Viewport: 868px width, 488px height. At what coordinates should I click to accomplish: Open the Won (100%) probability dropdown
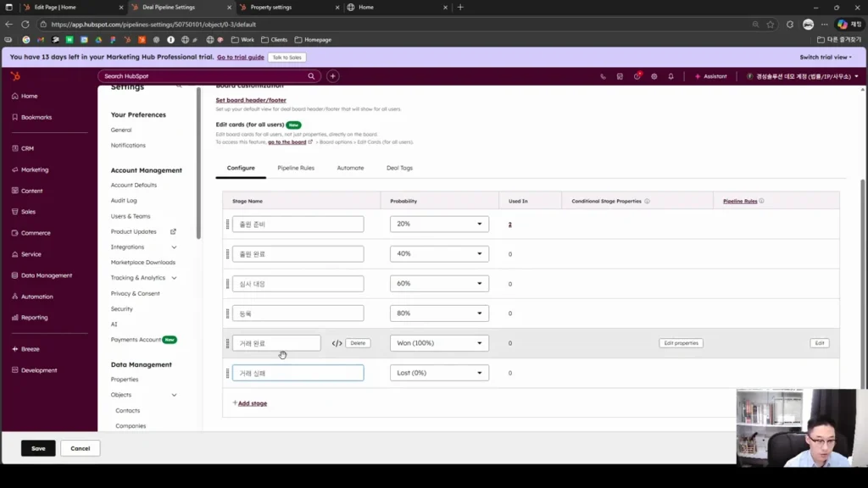pos(439,343)
